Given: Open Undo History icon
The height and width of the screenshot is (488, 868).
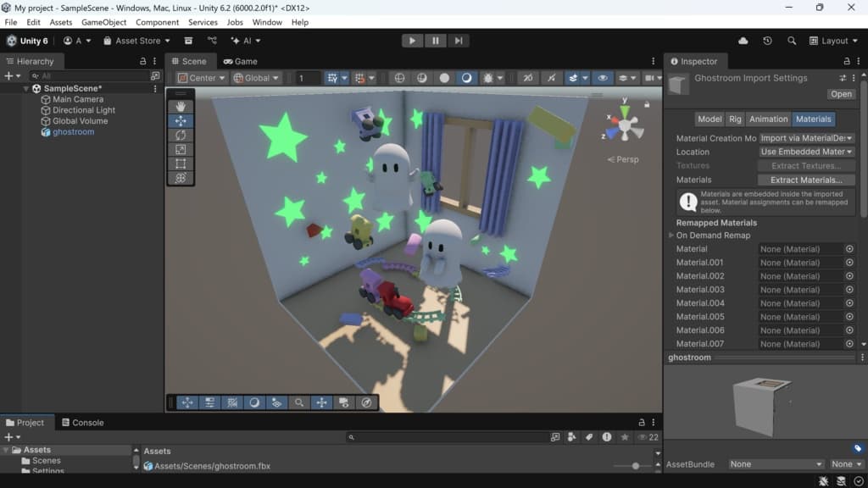Looking at the screenshot, I should 767,41.
